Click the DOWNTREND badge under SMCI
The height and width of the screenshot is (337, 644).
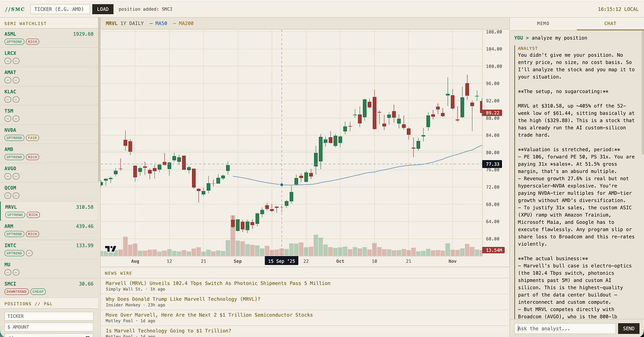click(16, 292)
